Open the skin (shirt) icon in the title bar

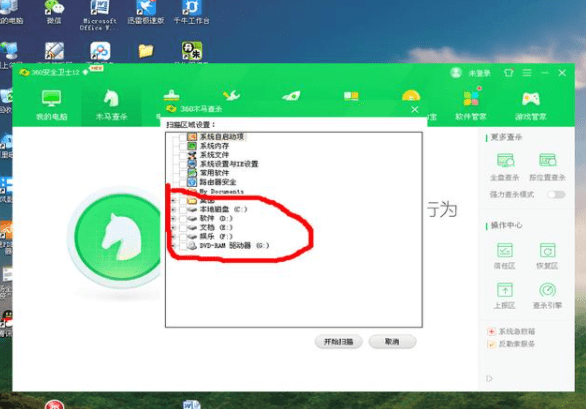508,73
